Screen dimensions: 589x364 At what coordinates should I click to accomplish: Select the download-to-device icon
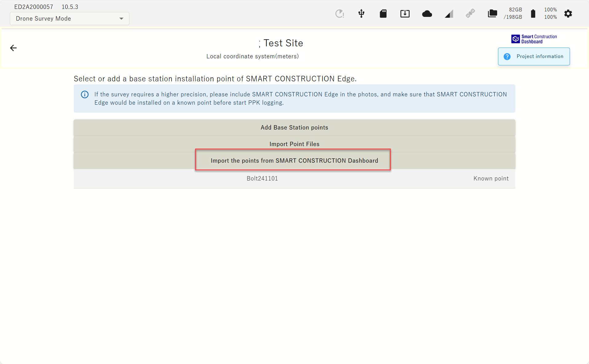405,14
